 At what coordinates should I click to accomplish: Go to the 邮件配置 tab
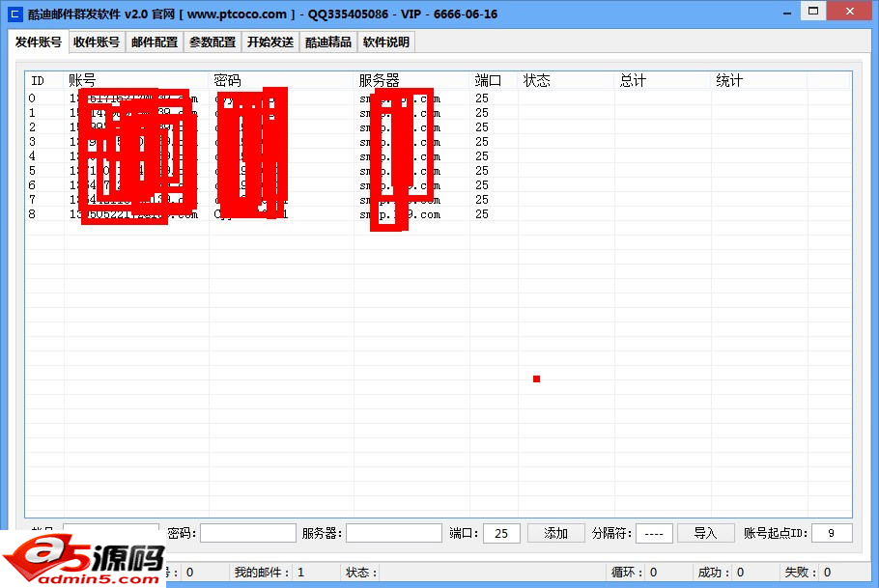point(155,42)
